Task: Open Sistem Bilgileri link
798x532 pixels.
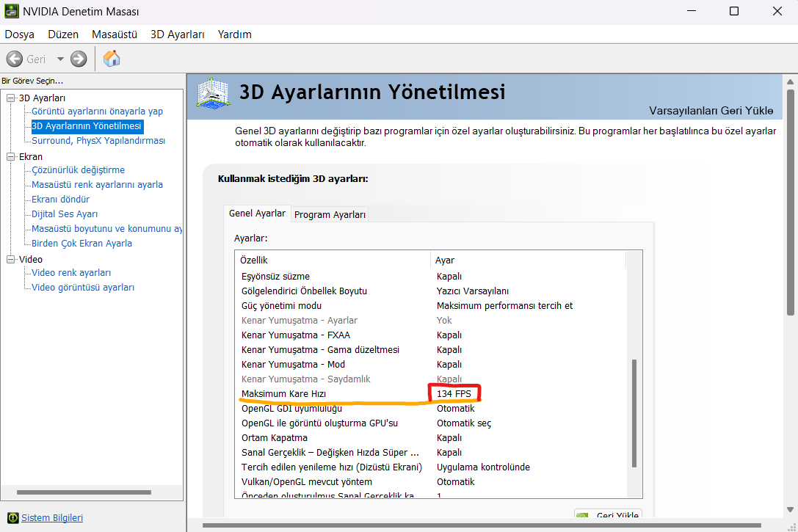Action: tap(52, 518)
